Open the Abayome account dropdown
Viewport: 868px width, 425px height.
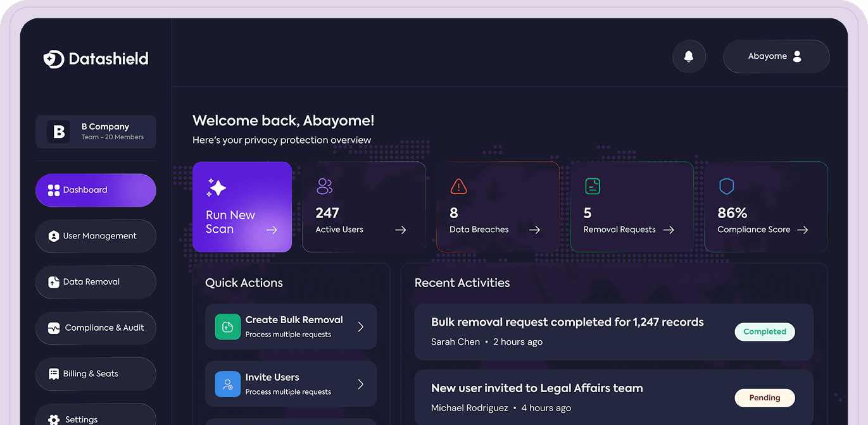point(776,56)
